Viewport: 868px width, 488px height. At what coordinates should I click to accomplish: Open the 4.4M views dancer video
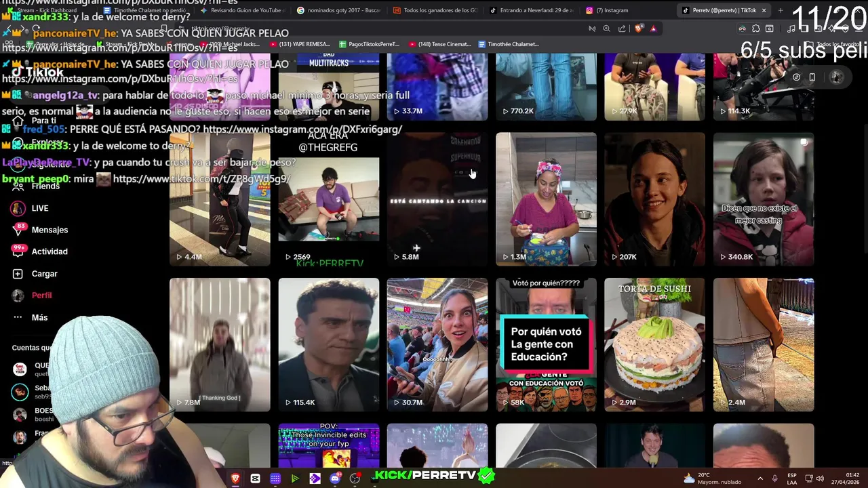220,199
